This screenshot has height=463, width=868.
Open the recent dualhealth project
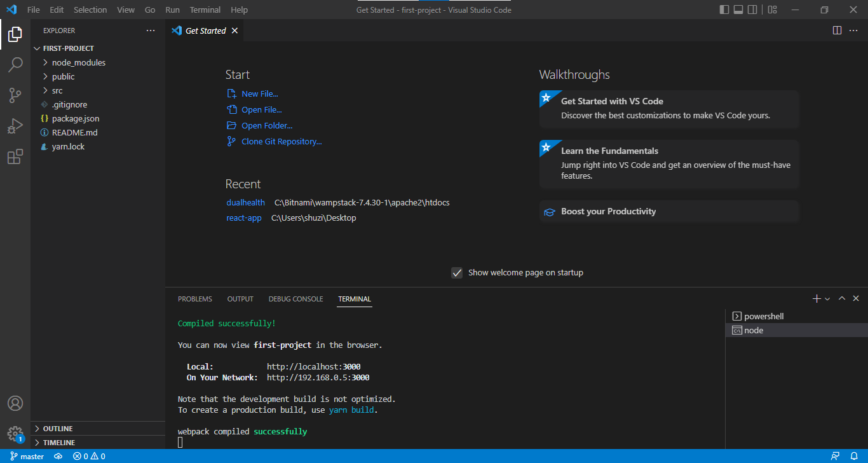click(x=246, y=202)
